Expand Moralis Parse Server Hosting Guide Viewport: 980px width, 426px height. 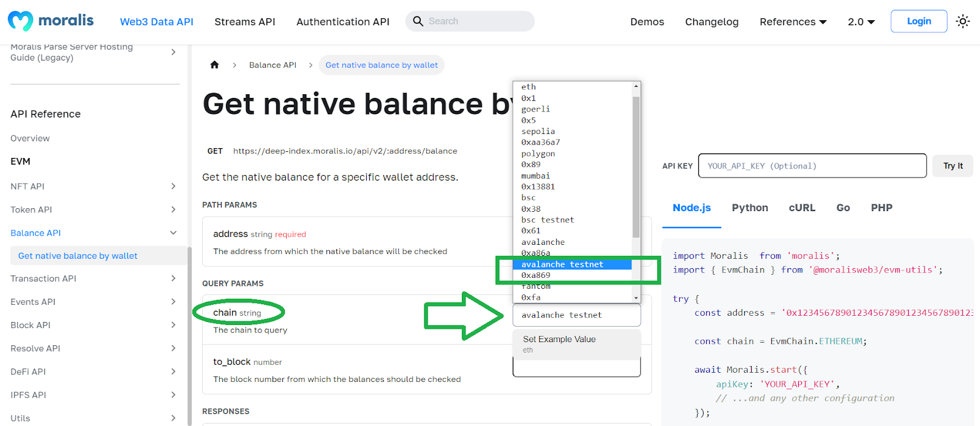173,52
